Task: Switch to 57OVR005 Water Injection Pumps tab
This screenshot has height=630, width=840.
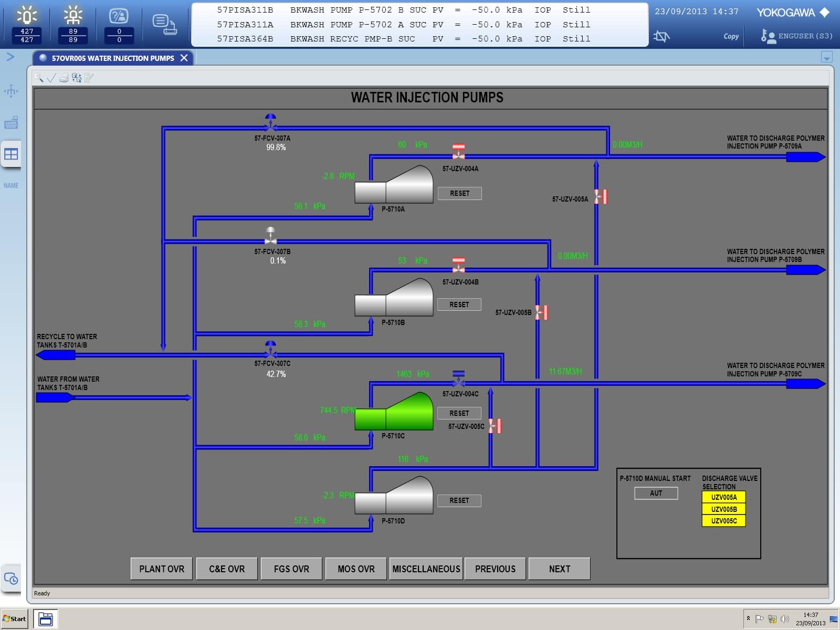Action: point(112,58)
